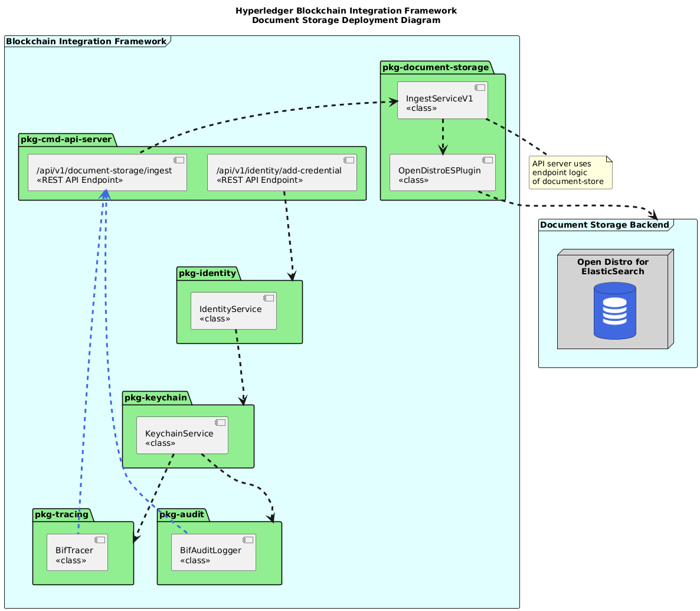Click the /api/v1/document-storage/ingest endpoint text
Image resolution: width=700 pixels, height=611 pixels.
pyautogui.click(x=104, y=170)
